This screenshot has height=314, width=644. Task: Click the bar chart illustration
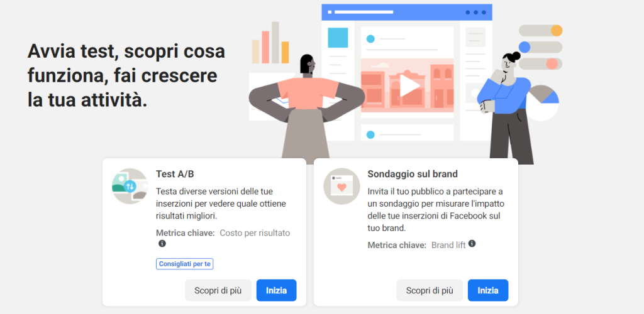pyautogui.click(x=270, y=43)
